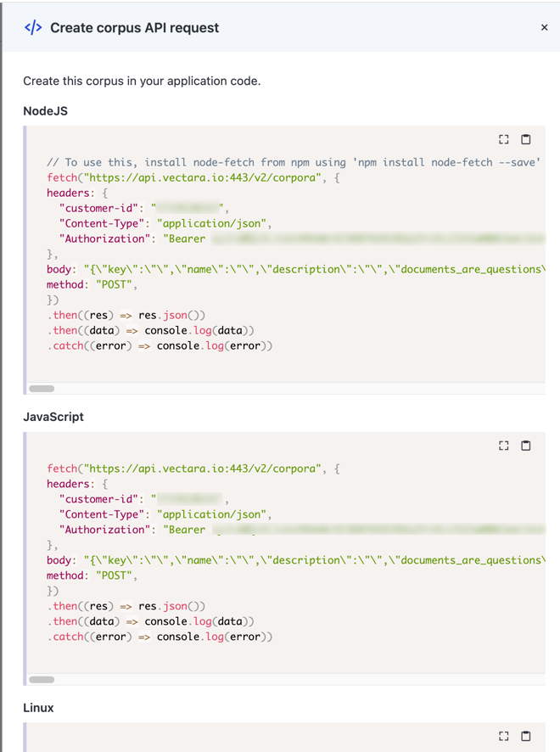Expand the Linux code block to fullscreen

pos(505,735)
